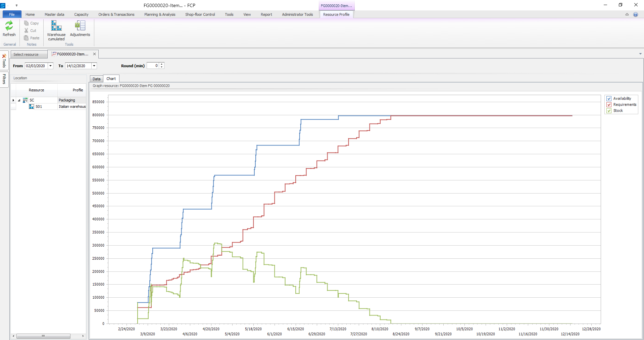
Task: Toggle the Requirements checkbox
Action: [609, 105]
